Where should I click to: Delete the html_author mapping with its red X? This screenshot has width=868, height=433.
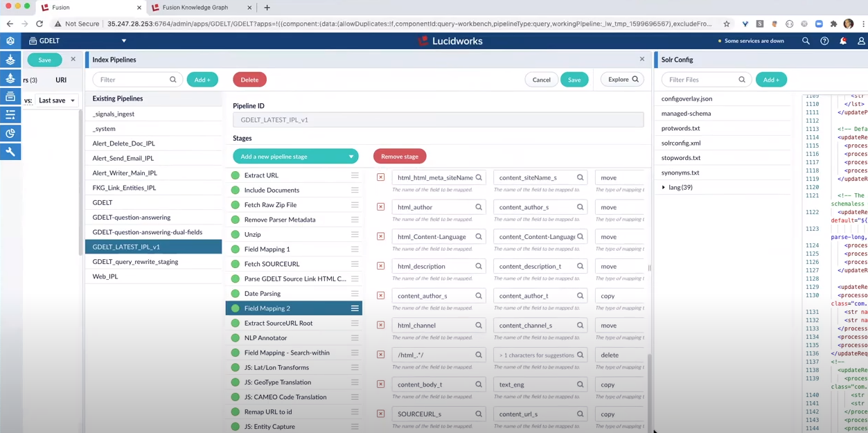point(380,206)
